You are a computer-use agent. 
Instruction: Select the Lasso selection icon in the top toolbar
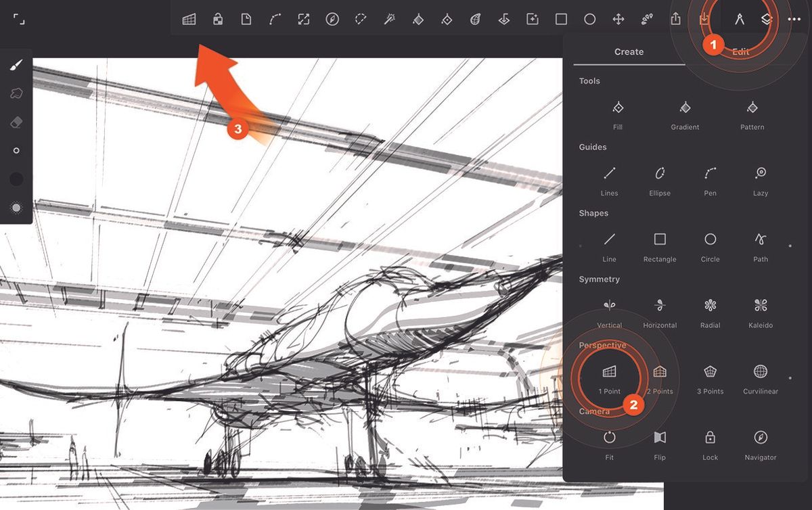pos(361,19)
